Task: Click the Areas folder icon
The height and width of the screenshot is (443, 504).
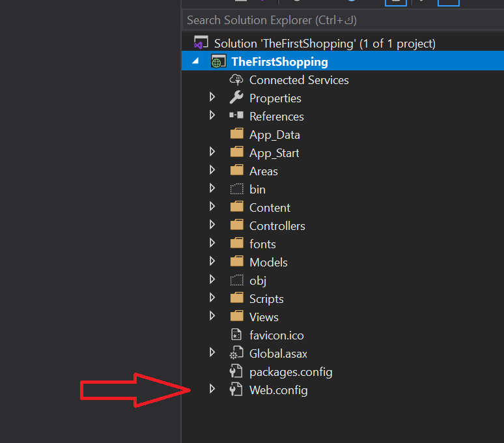Action: click(237, 170)
